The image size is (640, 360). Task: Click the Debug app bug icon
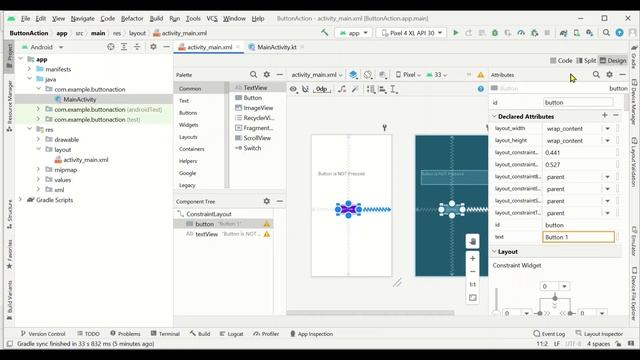point(495,33)
